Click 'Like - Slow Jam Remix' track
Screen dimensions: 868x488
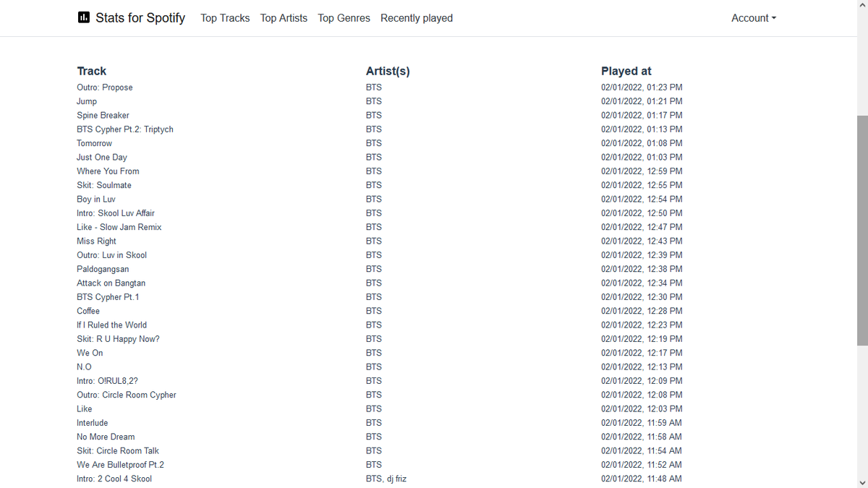click(119, 227)
